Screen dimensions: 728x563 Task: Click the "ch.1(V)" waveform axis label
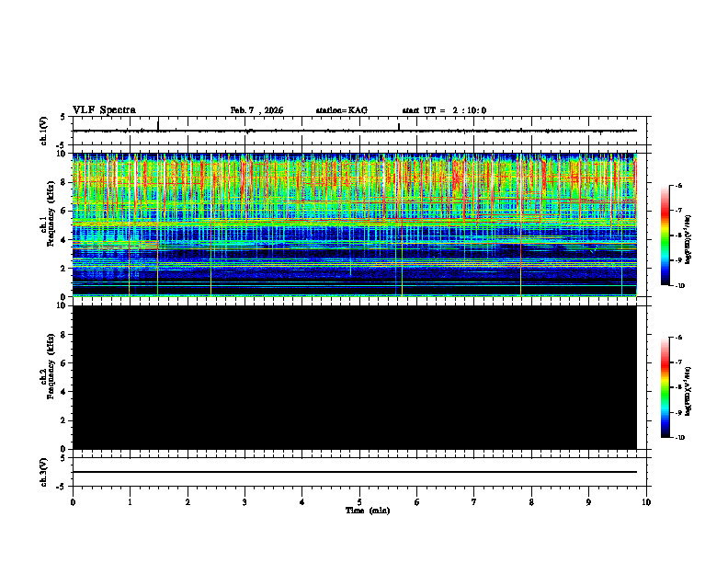[x=44, y=131]
